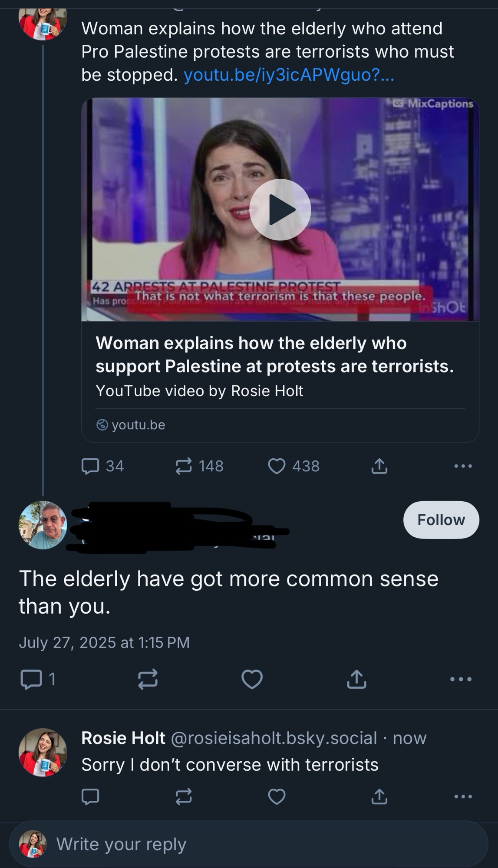
Task: Open Rosie Holt's profile name link
Action: (123, 738)
